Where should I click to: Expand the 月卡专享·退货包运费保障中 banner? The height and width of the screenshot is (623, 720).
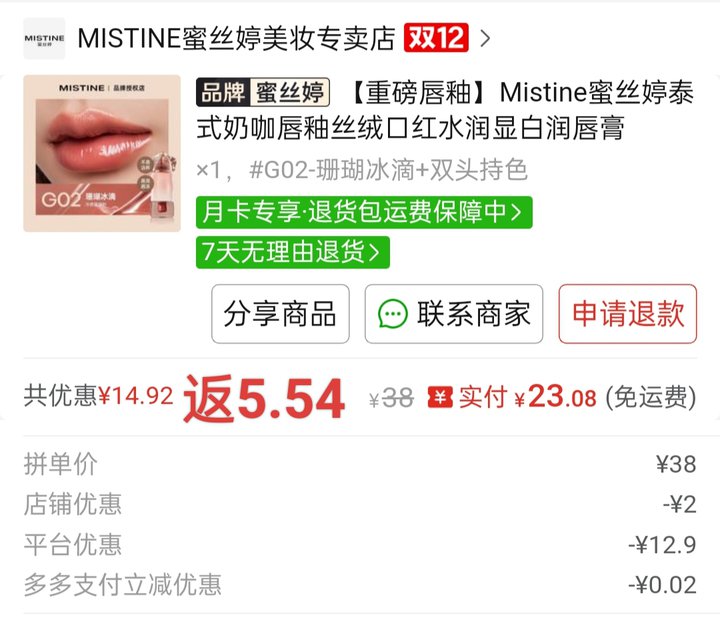364,212
